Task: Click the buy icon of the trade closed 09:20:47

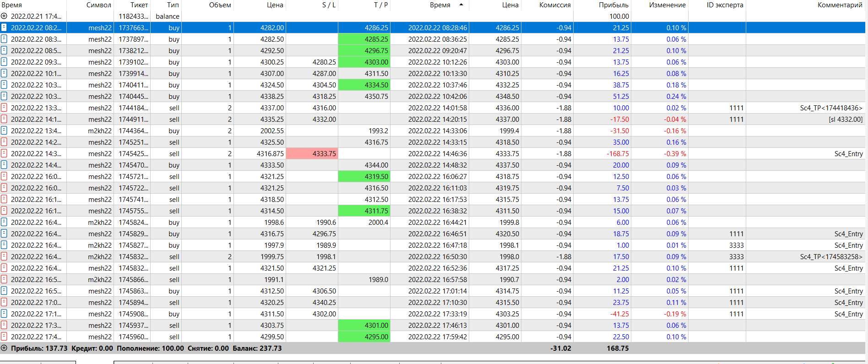Action: coord(4,50)
